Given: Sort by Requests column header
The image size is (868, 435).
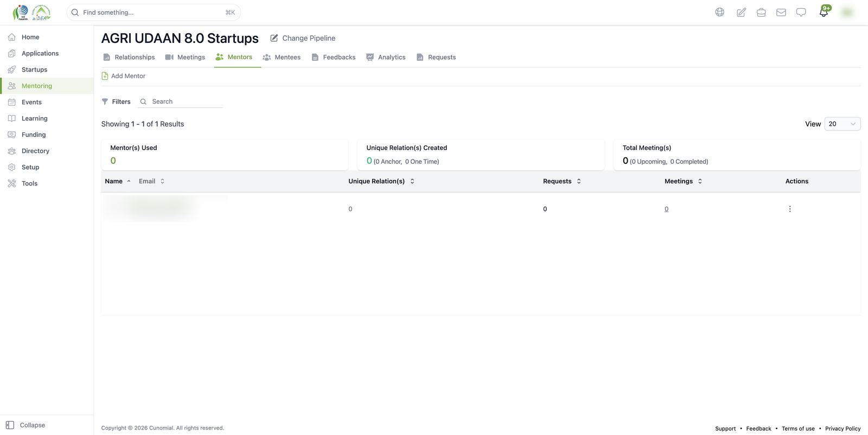Looking at the screenshot, I should pos(562,181).
